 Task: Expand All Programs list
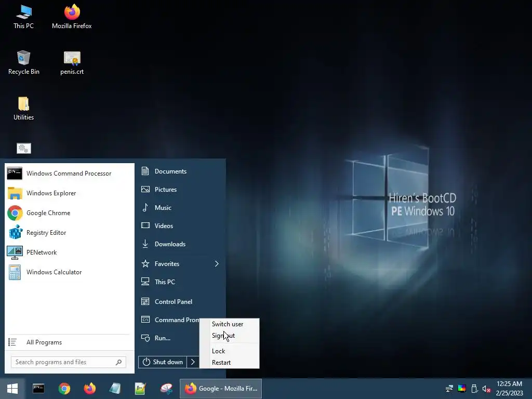(69, 342)
